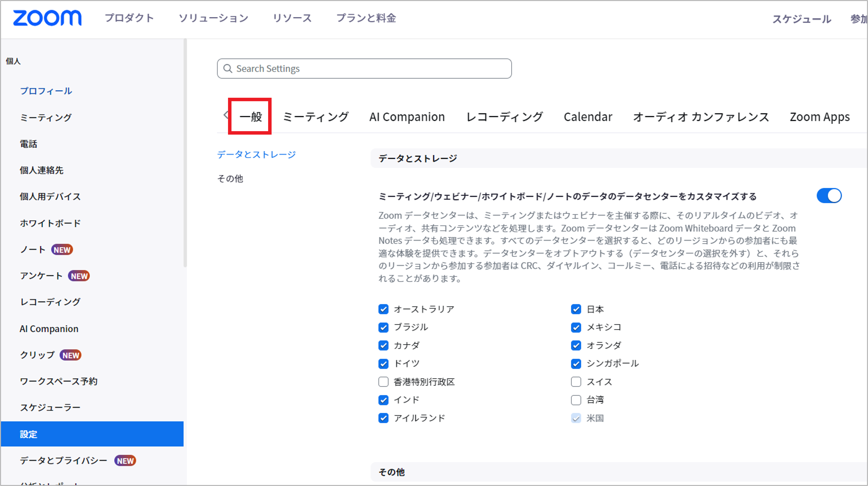The height and width of the screenshot is (486, 868).
Task: Jump to その他 section link
Action: [230, 178]
